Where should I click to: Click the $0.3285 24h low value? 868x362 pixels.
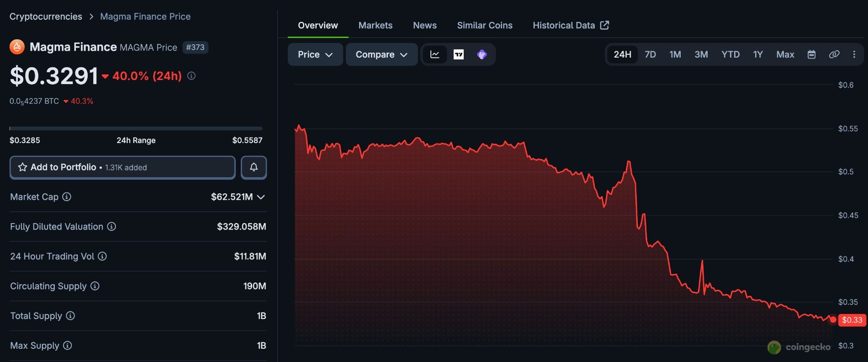(25, 140)
